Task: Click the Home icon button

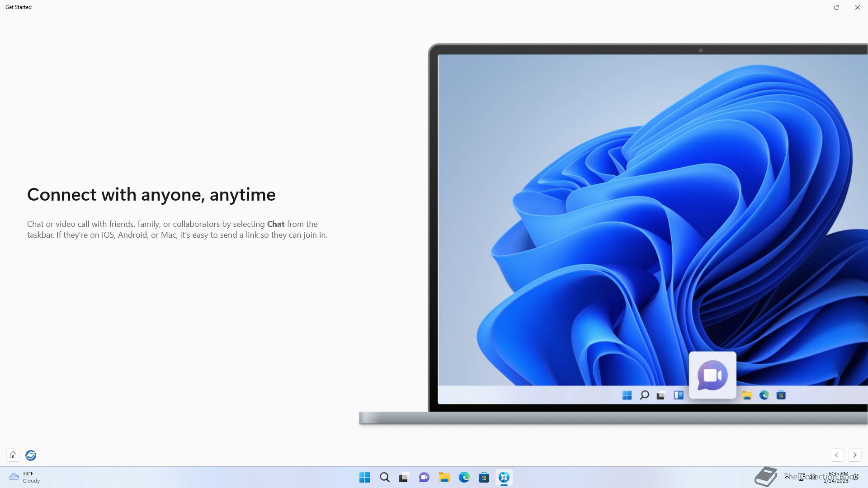Action: 13,455
